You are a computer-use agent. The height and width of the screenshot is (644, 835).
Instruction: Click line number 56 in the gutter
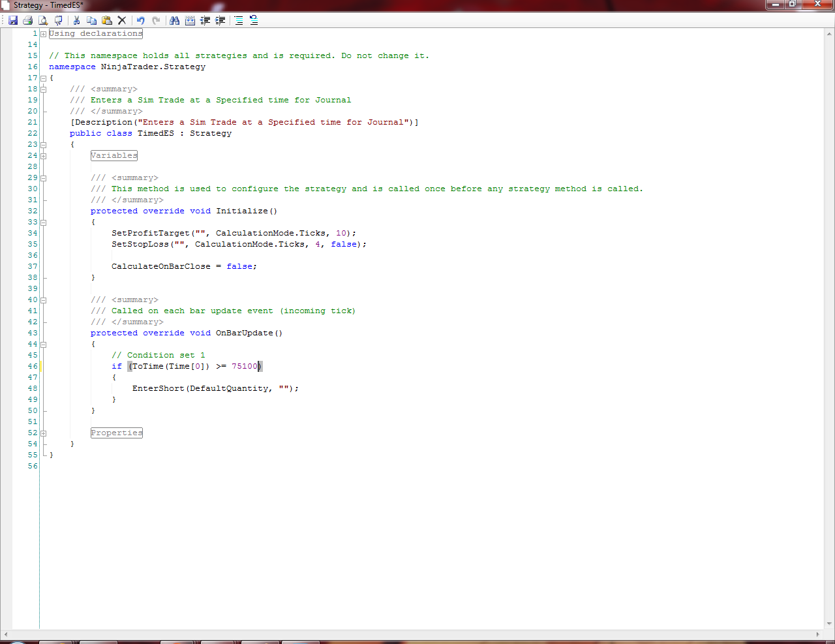tap(33, 467)
